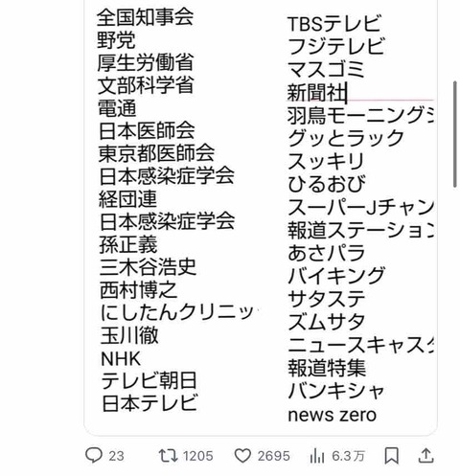This screenshot has width=460, height=476.
Task: Click the text NHK in the list
Action: tap(121, 359)
